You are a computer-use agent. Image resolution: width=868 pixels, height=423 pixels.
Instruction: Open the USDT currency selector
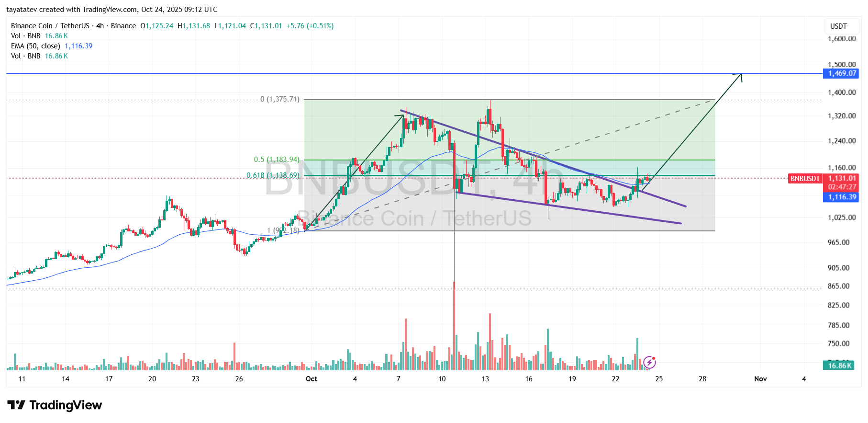click(x=838, y=26)
